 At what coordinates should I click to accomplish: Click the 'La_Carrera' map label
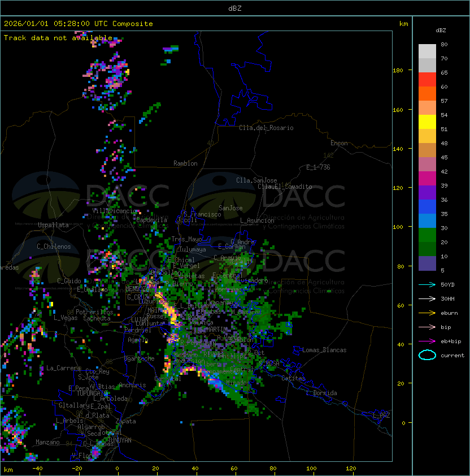[63, 368]
